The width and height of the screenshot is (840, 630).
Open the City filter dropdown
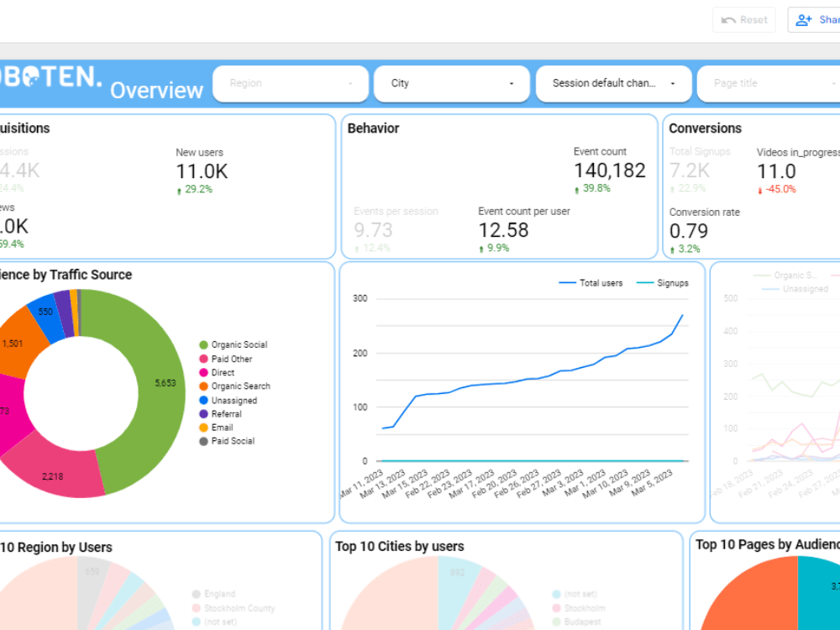coord(452,83)
